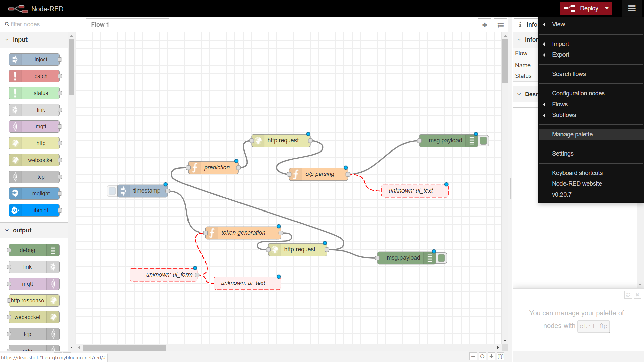The image size is (644, 362).
Task: Open Keyboard shortcuts entry
Action: [x=591, y=173]
